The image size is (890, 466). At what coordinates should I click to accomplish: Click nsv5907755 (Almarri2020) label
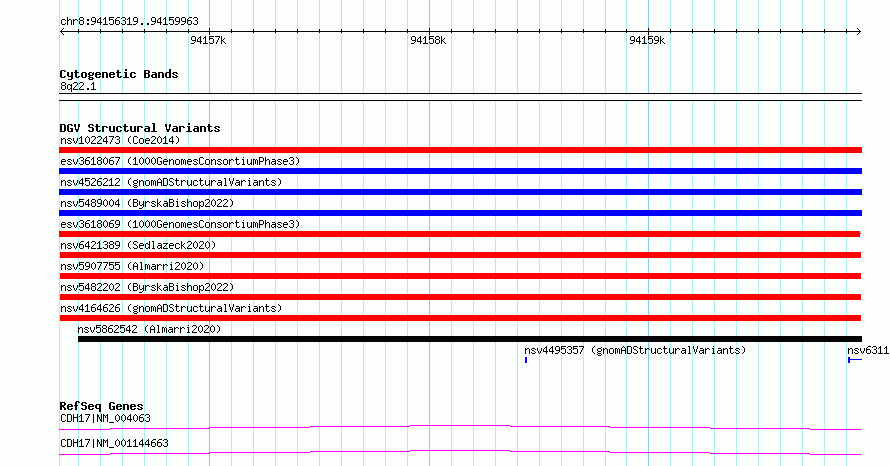132,266
